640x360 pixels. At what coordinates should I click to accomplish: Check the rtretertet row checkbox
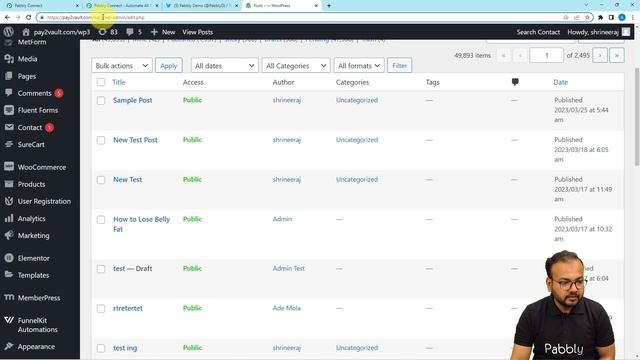tap(101, 309)
